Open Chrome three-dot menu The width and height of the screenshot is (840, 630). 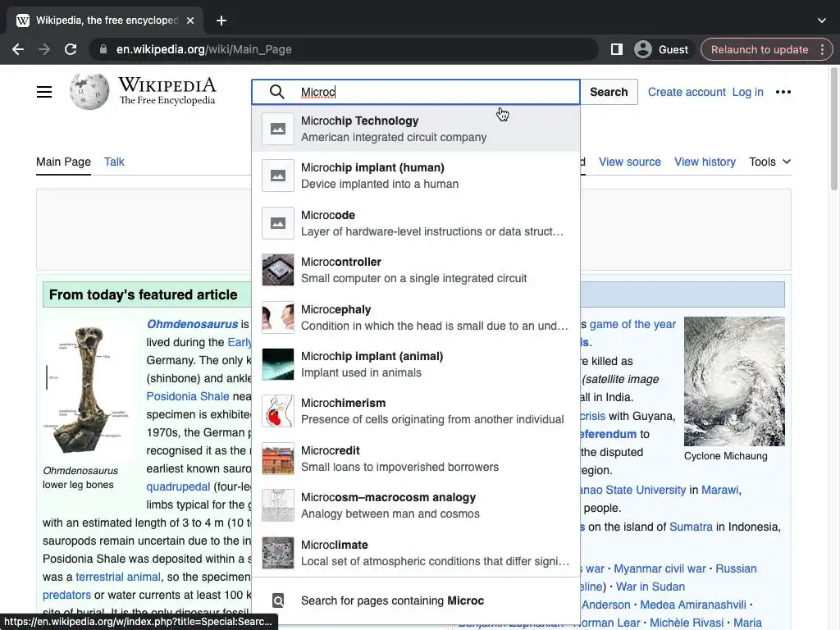(822, 49)
